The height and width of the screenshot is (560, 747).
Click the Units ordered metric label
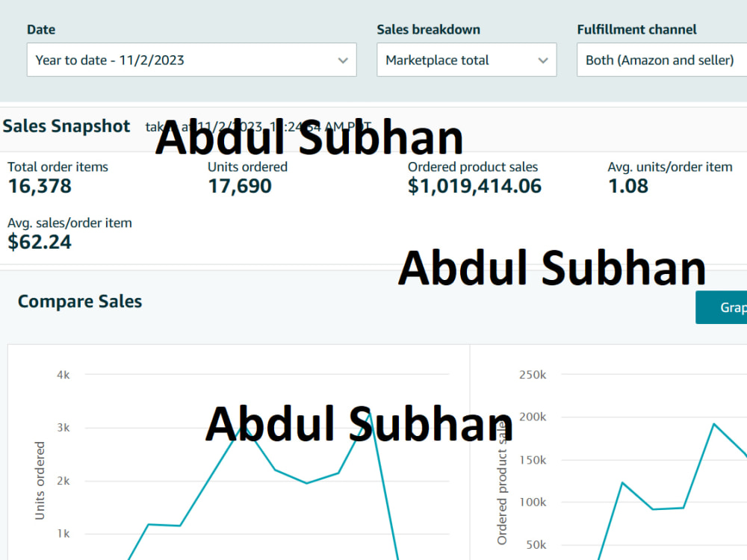[248, 167]
